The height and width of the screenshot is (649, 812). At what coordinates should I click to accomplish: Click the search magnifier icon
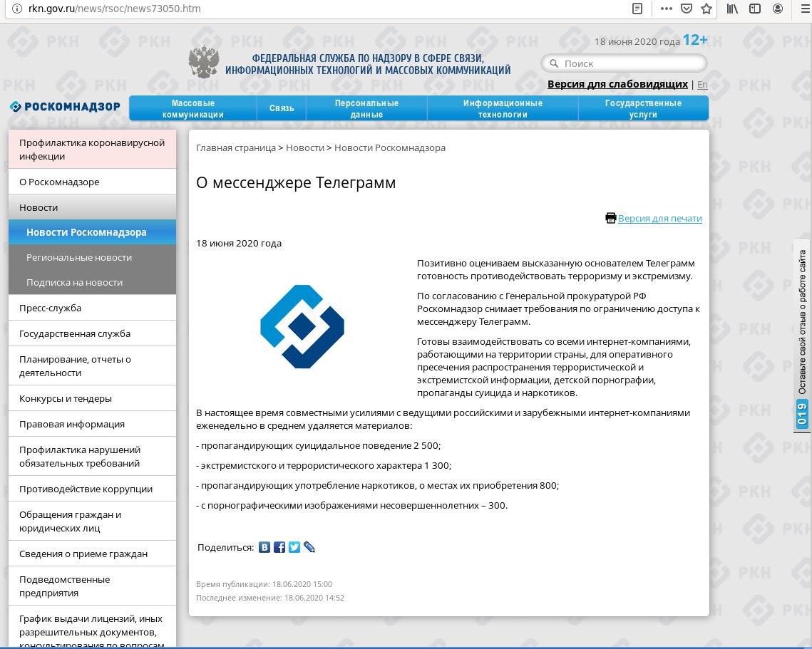554,63
